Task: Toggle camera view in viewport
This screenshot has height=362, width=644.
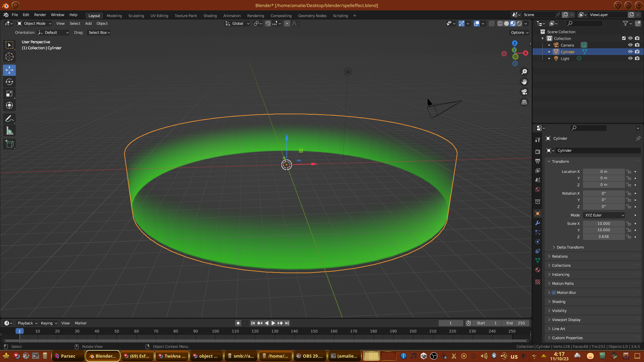Action: 524,92
